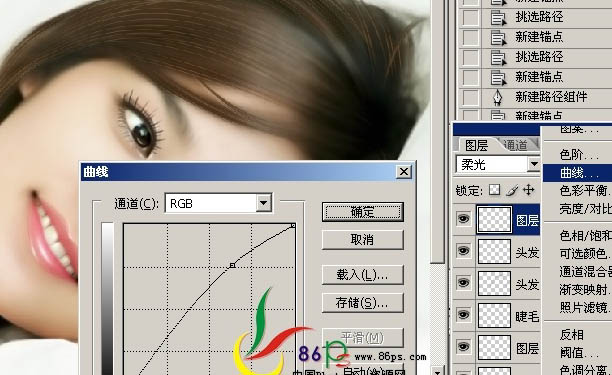The width and height of the screenshot is (612, 375).
Task: Close the 曲线 dialog with X
Action: (x=404, y=172)
